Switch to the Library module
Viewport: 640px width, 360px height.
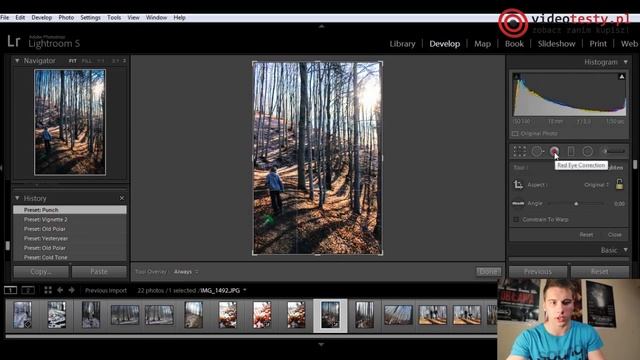[x=402, y=44]
